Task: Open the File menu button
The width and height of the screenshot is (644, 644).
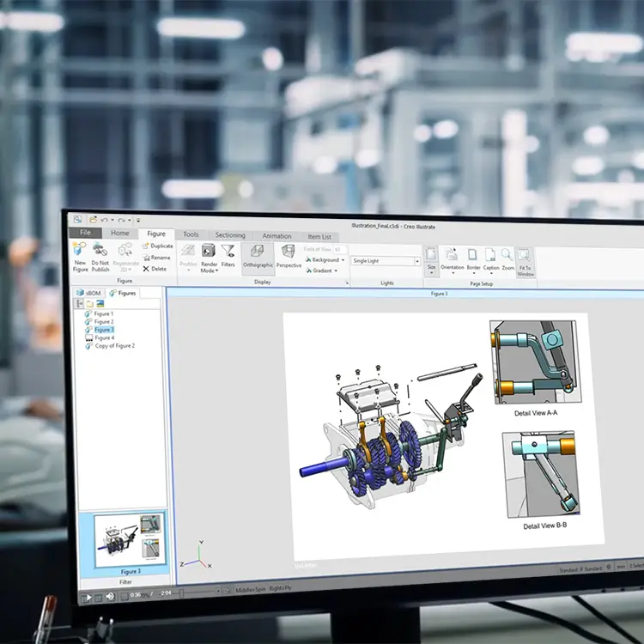Action: (x=85, y=233)
